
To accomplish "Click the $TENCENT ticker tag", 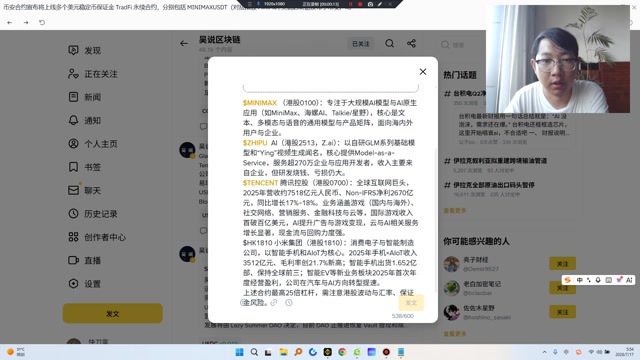I will point(260,183).
